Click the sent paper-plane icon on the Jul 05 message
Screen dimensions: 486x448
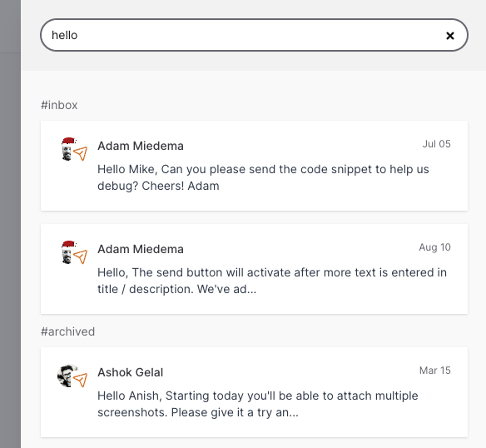[81, 153]
